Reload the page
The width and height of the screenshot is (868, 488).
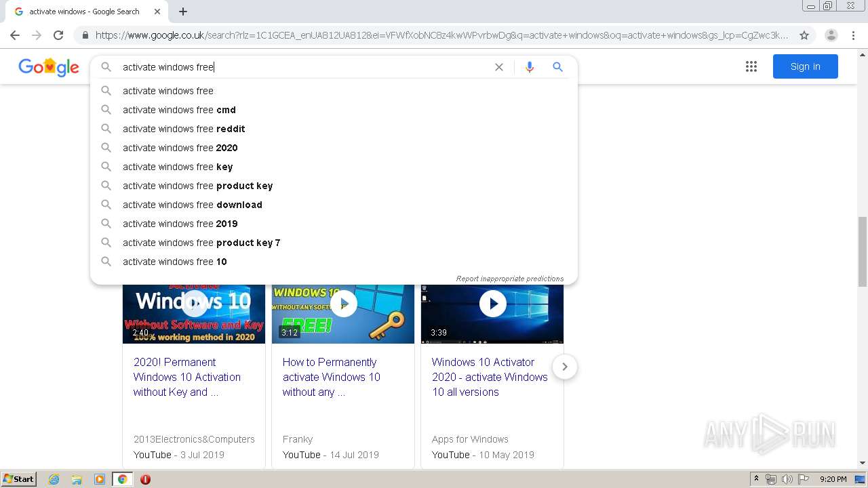[58, 35]
